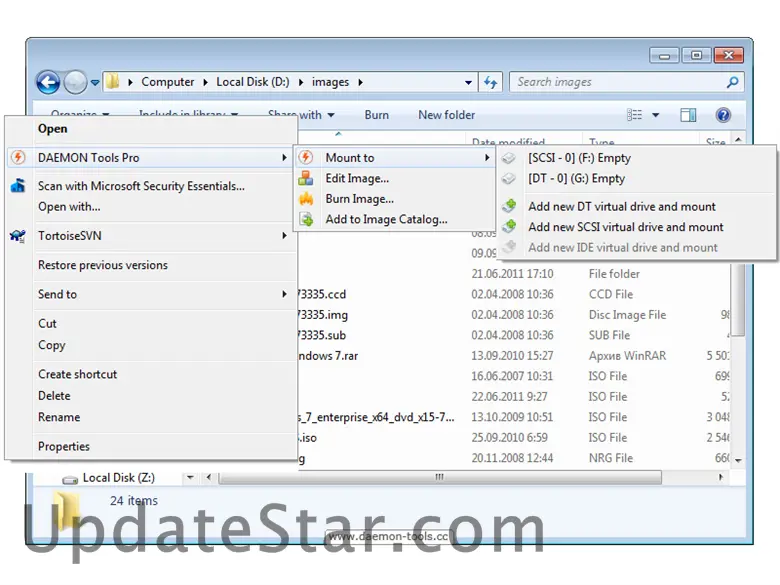Choose Open with... from context menu
Image resolution: width=780 pixels, height=585 pixels.
tap(69, 206)
